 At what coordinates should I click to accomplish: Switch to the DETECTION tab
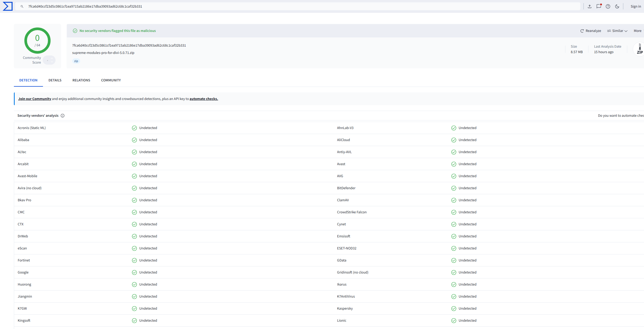(x=28, y=80)
